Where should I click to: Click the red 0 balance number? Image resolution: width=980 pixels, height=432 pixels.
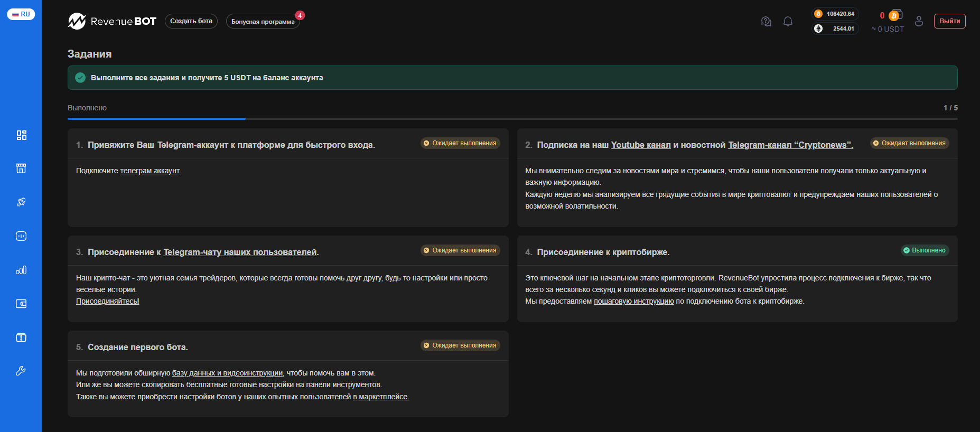pyautogui.click(x=882, y=15)
